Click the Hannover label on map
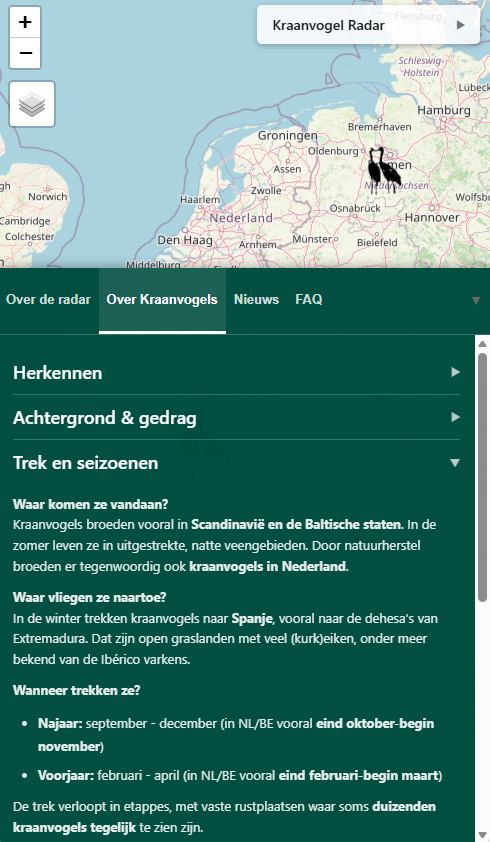Screen dimensions: 490x842 (432, 217)
